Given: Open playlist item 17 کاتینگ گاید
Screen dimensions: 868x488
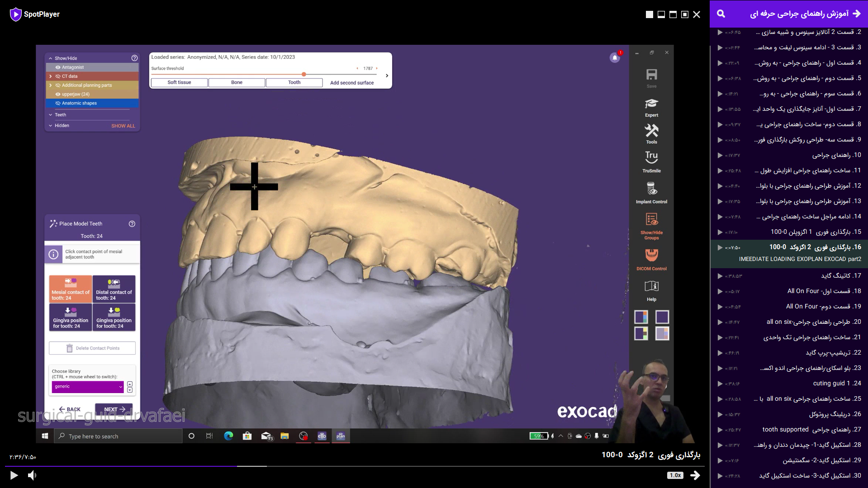Looking at the screenshot, I should click(x=789, y=275).
